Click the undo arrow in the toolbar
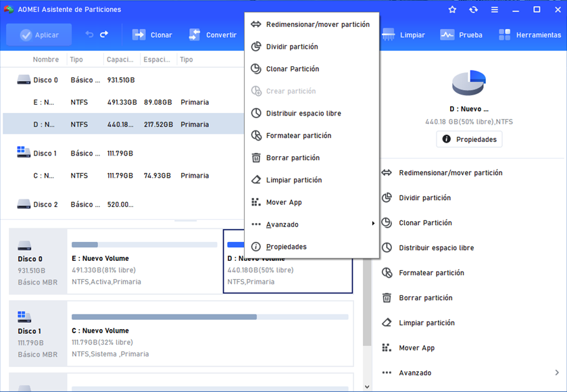The height and width of the screenshot is (392, 567). pyautogui.click(x=89, y=34)
